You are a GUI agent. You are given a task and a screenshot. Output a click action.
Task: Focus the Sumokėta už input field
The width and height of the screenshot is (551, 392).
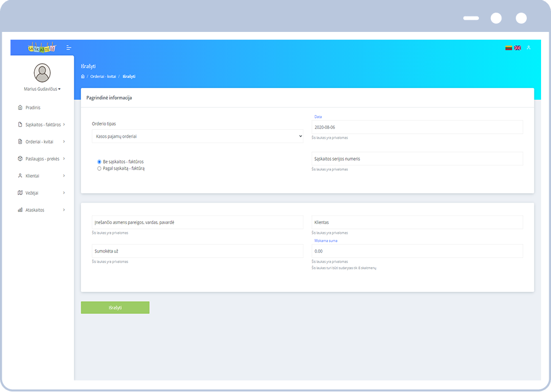[x=197, y=251]
